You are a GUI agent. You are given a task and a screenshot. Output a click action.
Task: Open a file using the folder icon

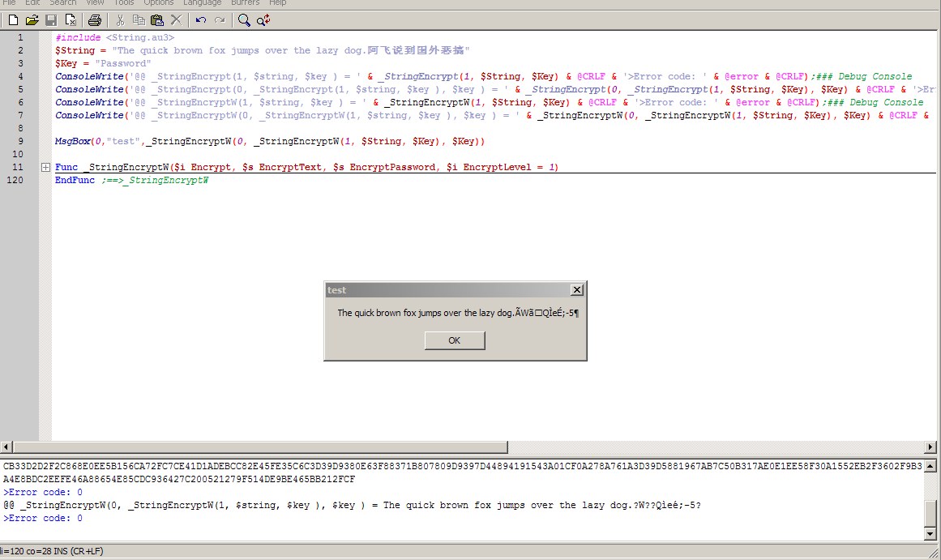tap(32, 20)
